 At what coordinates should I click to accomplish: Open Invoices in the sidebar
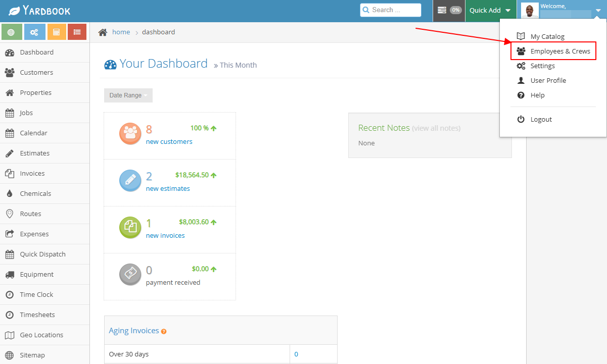[44, 173]
